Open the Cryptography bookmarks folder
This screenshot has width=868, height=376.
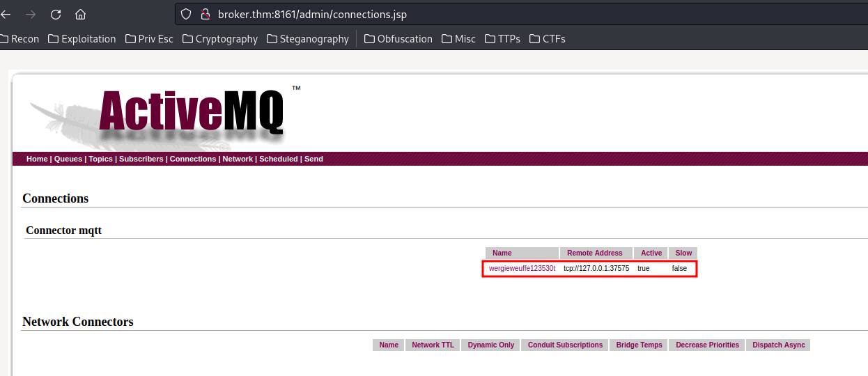(x=220, y=39)
